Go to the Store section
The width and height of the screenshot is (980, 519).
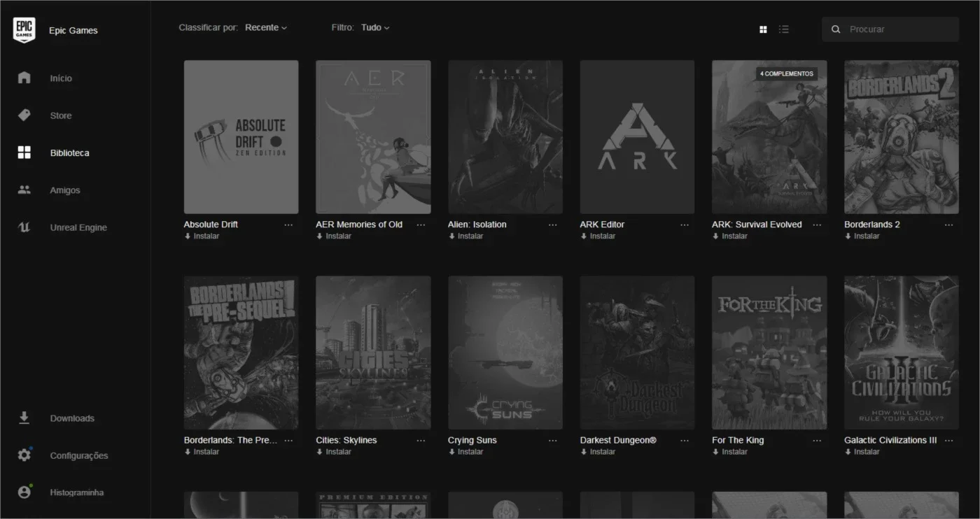pyautogui.click(x=61, y=115)
